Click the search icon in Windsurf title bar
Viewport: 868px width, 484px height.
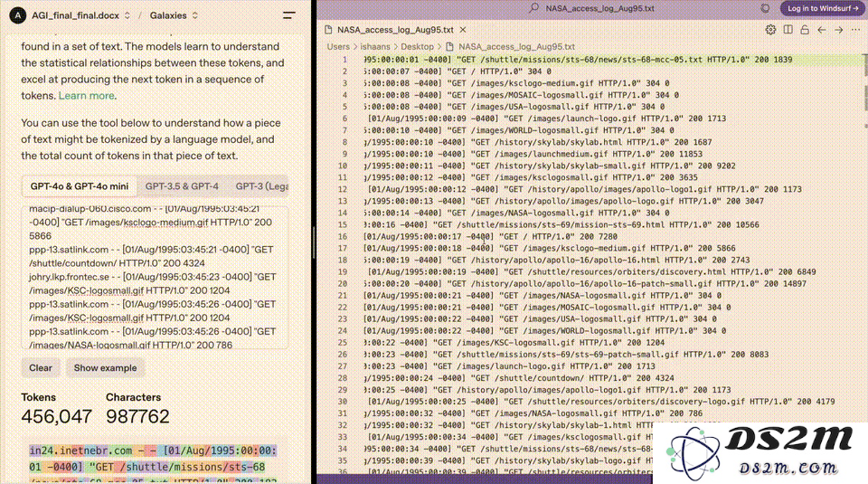533,8
